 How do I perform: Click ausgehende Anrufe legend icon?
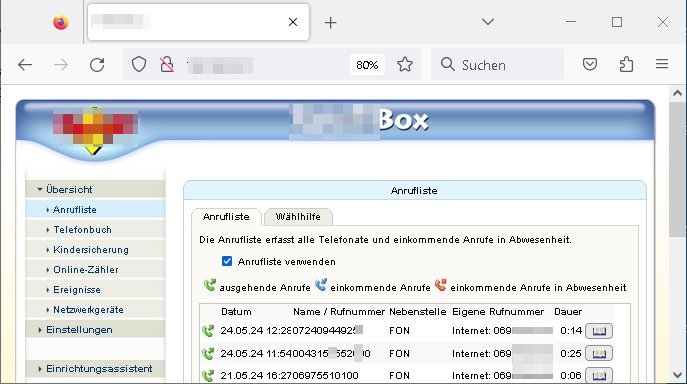210,285
